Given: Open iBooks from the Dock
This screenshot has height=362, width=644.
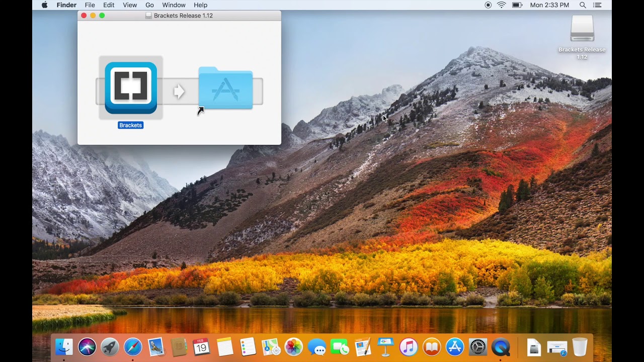Looking at the screenshot, I should 432,347.
